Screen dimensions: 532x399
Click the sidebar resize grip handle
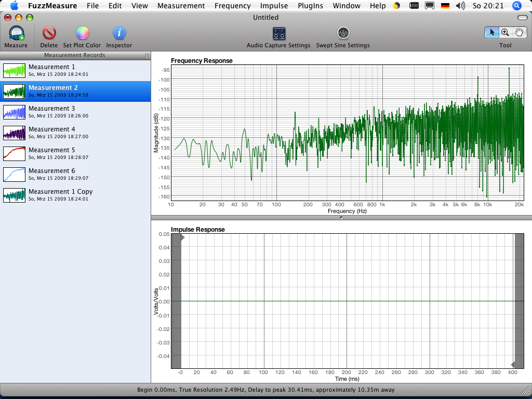click(x=147, y=56)
